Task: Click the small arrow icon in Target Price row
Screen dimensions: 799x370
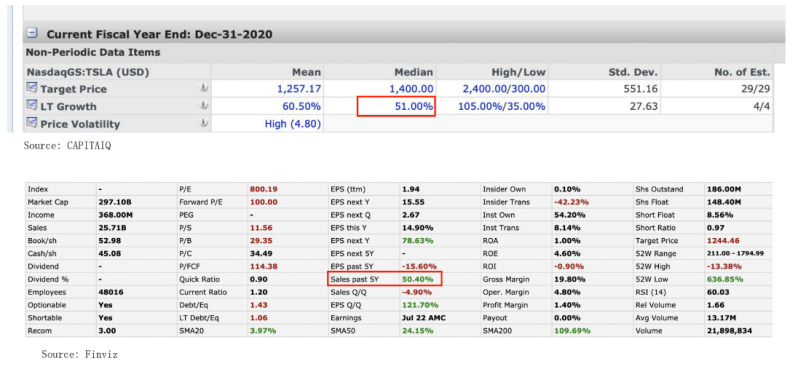Action: [203, 88]
